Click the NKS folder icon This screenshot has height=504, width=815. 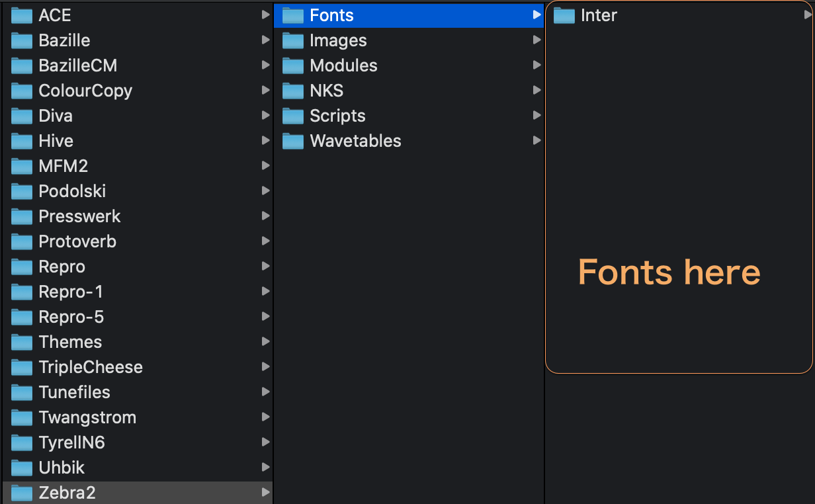coord(293,91)
